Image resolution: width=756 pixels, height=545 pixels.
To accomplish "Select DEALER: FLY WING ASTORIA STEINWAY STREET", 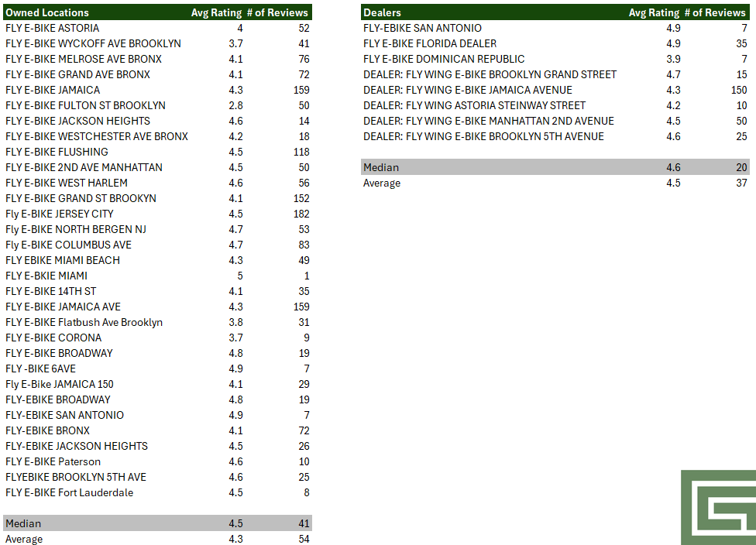I will click(x=474, y=105).
